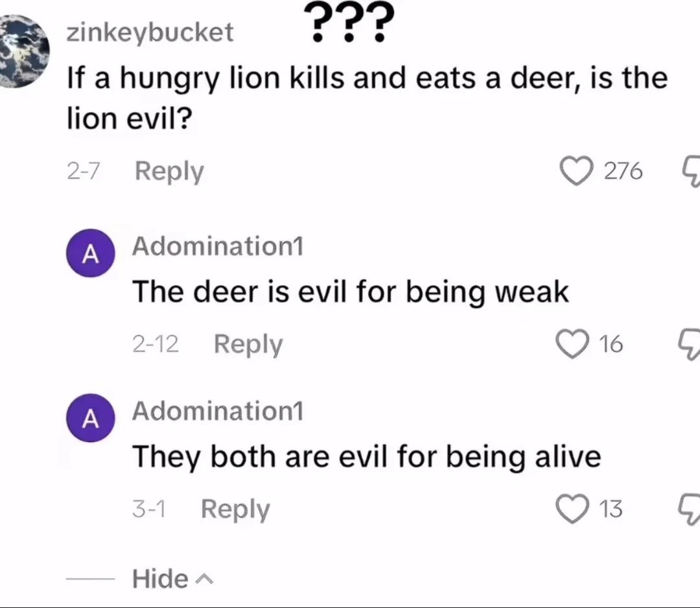Dislike zinkeybucket's comment about the lion
Image resolution: width=700 pixels, height=608 pixels.
coord(691,172)
